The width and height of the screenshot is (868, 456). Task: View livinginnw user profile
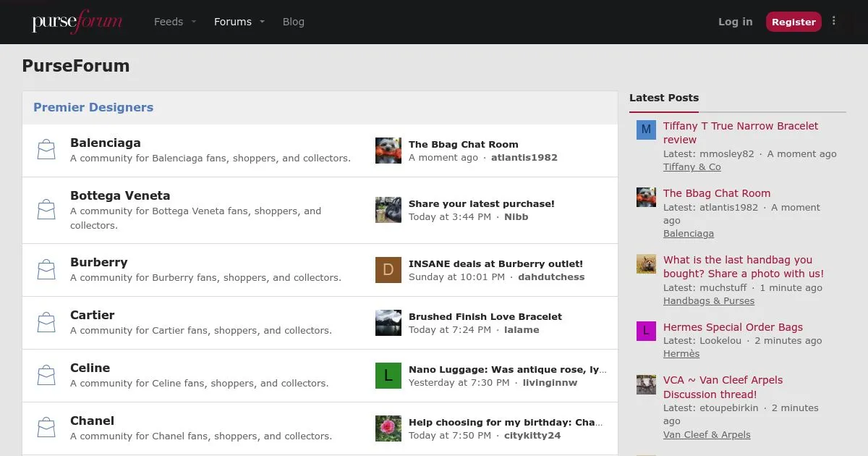pos(550,382)
